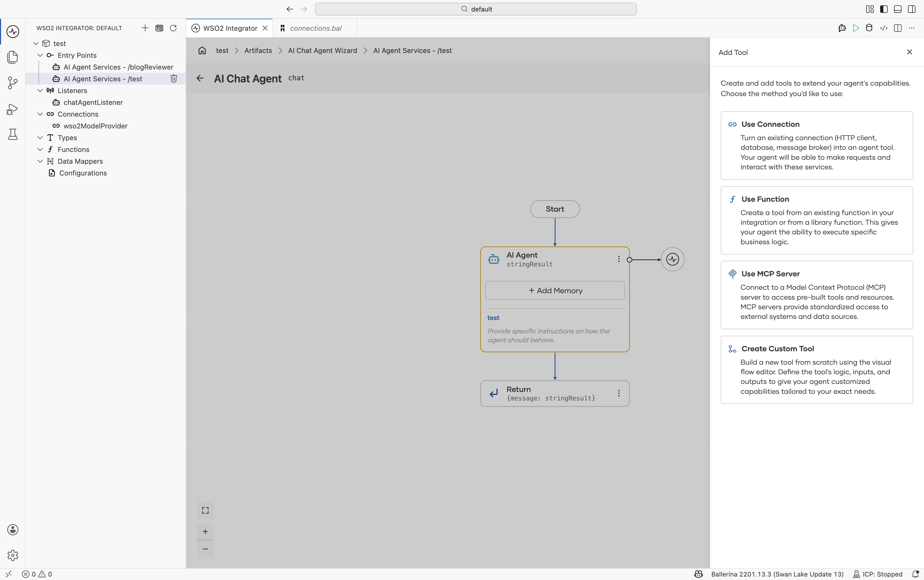Screen dimensions: 924x580
Task: Collapse the test project node
Action: tap(36, 43)
